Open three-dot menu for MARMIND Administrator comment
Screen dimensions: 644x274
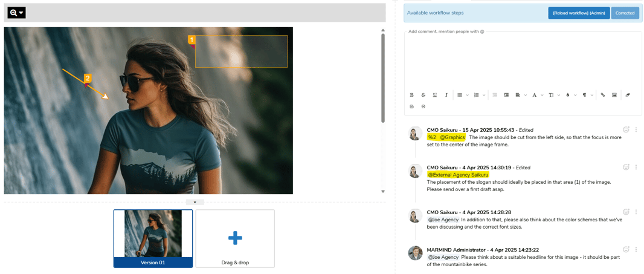pos(636,249)
